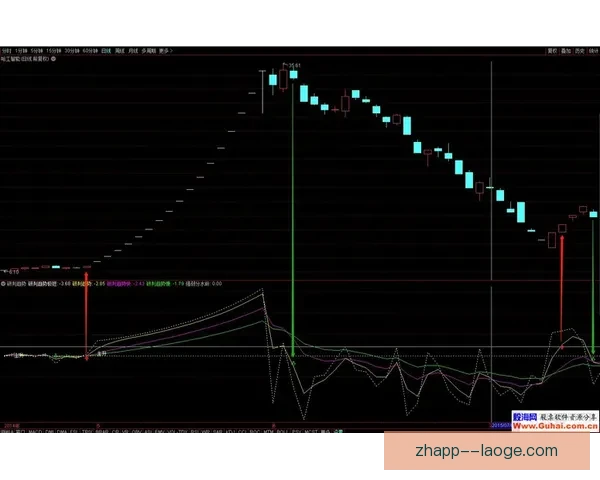Click the round icon beside the indicator name

(x=3, y=284)
